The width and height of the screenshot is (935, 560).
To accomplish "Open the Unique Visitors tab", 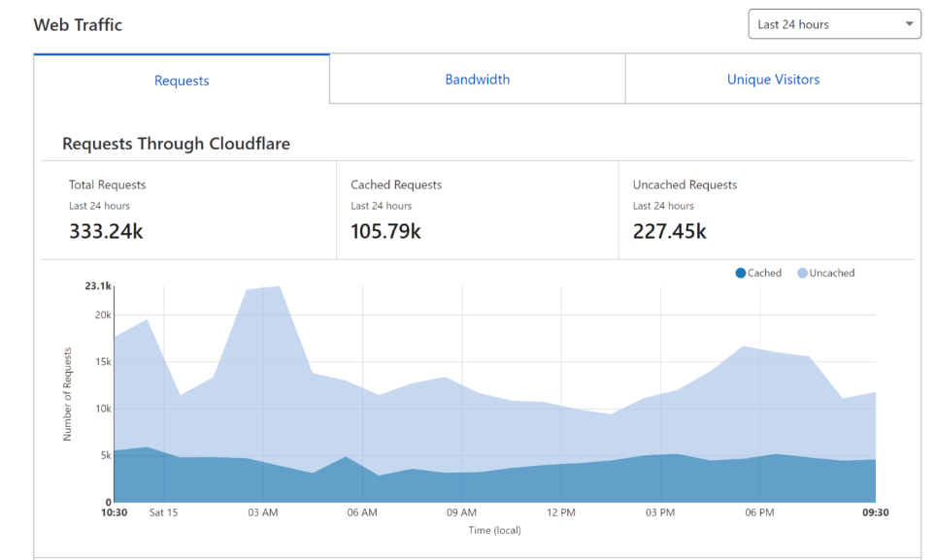I will 773,80.
